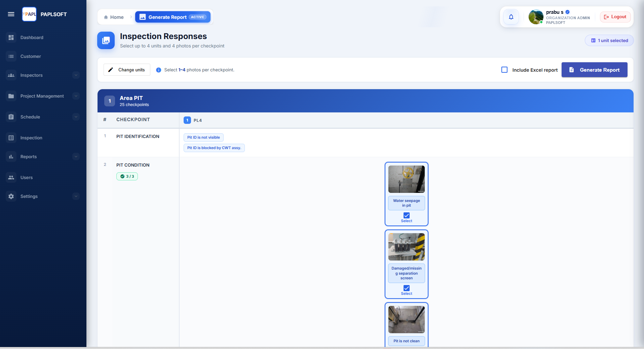Click the document icon in Generate Report button
This screenshot has width=644, height=349.
(571, 70)
